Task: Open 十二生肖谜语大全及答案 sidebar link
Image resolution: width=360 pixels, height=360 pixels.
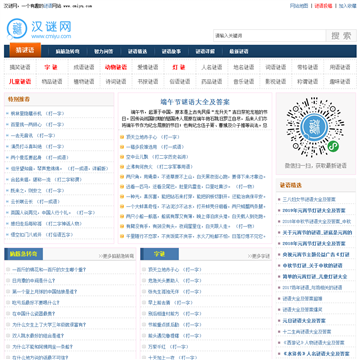Action: click(307, 332)
